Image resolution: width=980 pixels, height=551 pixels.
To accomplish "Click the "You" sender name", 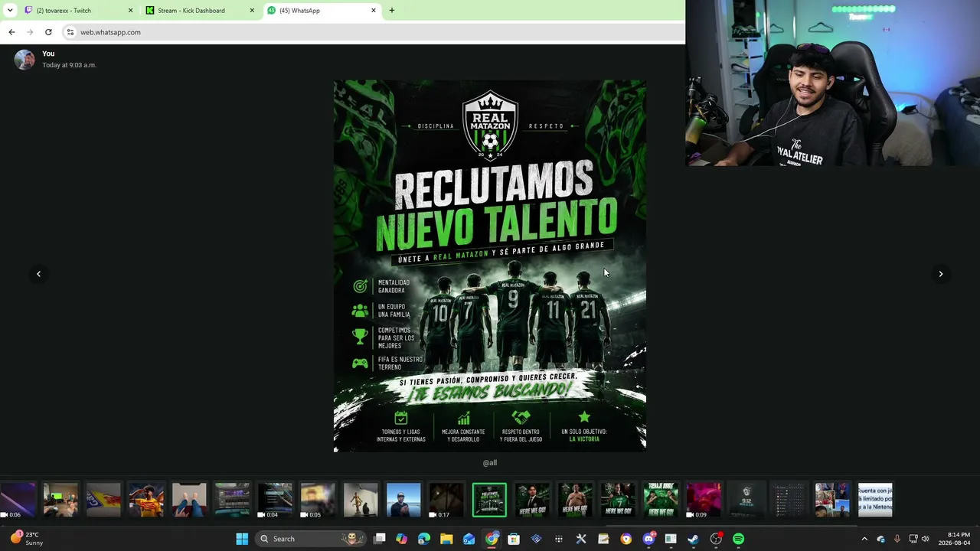I will 48,54.
